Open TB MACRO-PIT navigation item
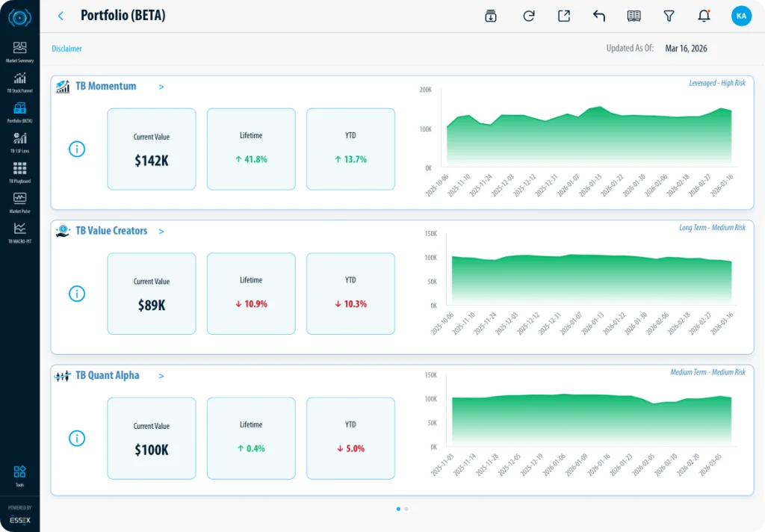Viewport: 765px width, 532px height. click(19, 232)
